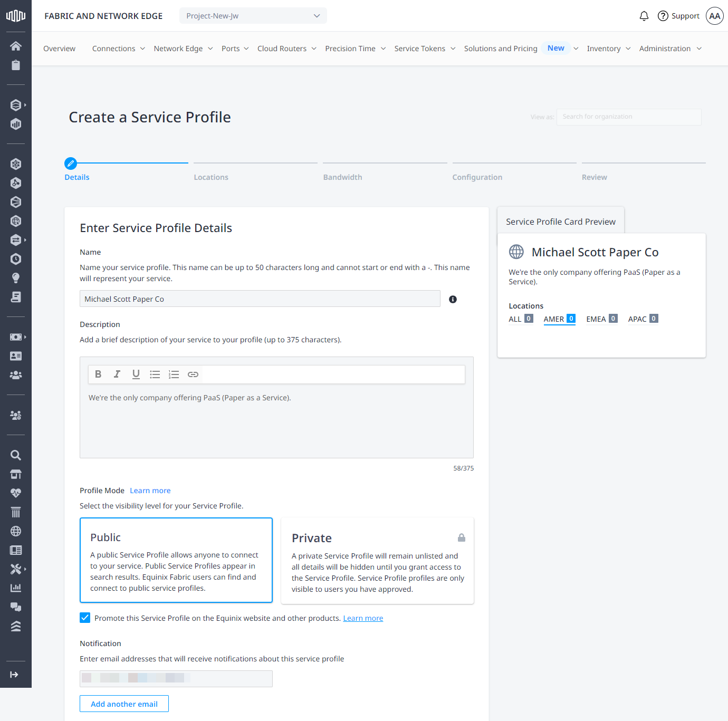The height and width of the screenshot is (721, 728).
Task: Expand the Service Tokens menu
Action: [425, 49]
